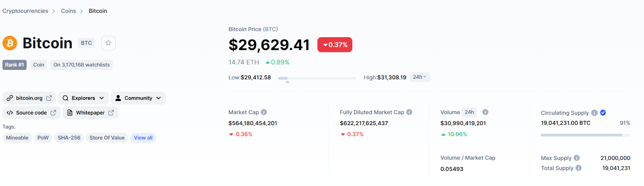The image size is (644, 186).
Task: Open the bitcoin.org website link
Action: coord(29,98)
